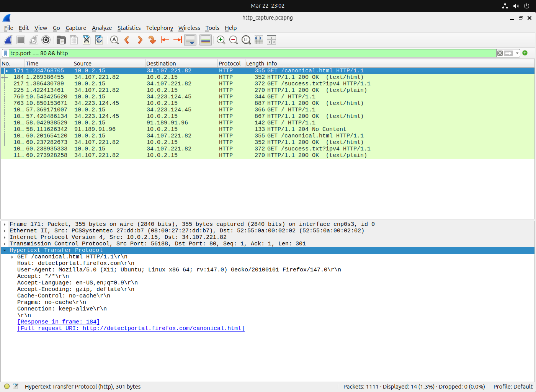Jump to the last packet
Screen dimensions: 536x392
coord(178,40)
